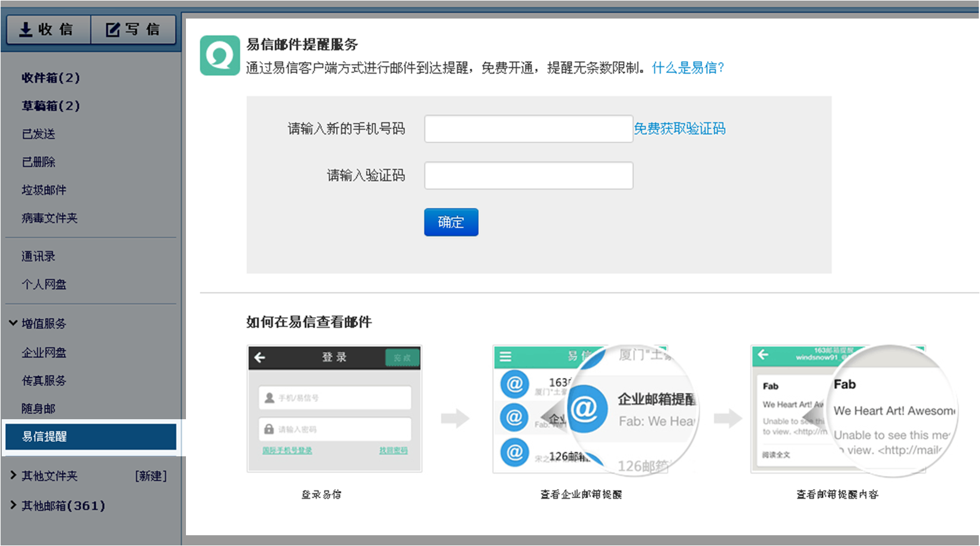Viewport: 980px width, 546px height.
Task: Expand the 其他文件夹 section arrow
Action: click(13, 475)
